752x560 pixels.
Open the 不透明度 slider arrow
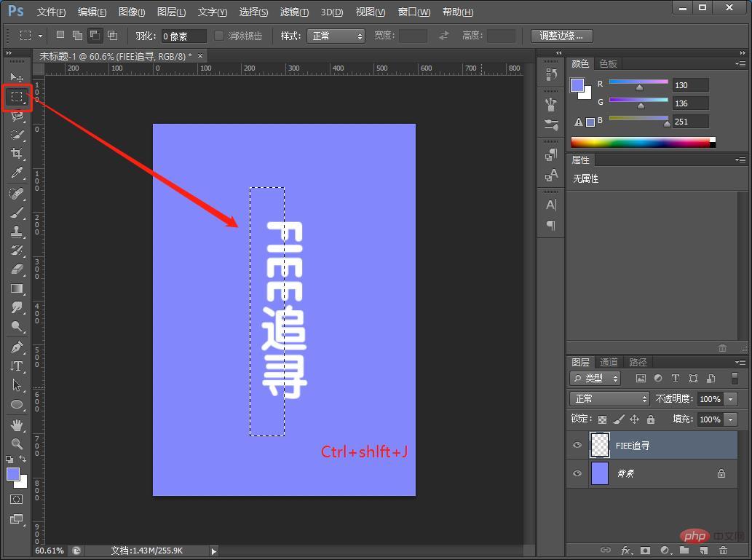point(730,399)
